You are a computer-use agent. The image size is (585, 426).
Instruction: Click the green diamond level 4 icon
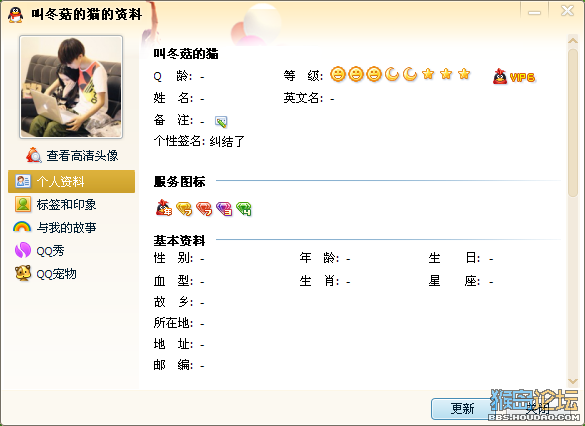(244, 209)
